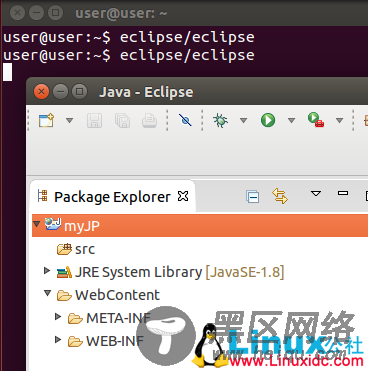Toggle the Skip All Breakpoints icon
Image resolution: width=368 pixels, height=371 pixels.
(185, 120)
